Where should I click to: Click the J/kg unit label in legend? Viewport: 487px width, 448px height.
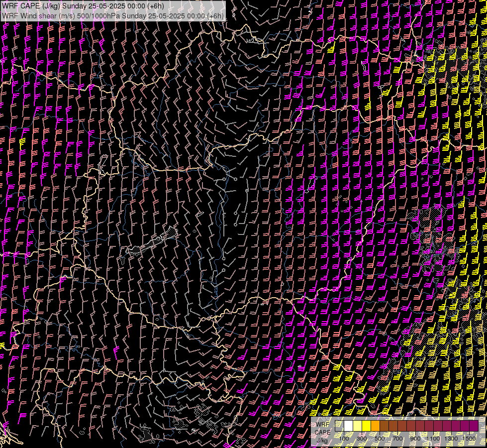(322, 441)
